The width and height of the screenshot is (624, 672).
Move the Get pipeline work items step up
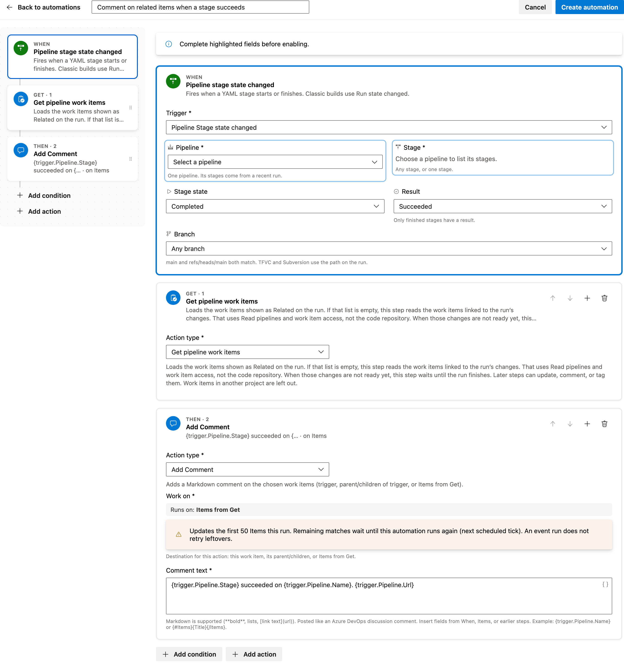[x=552, y=298]
